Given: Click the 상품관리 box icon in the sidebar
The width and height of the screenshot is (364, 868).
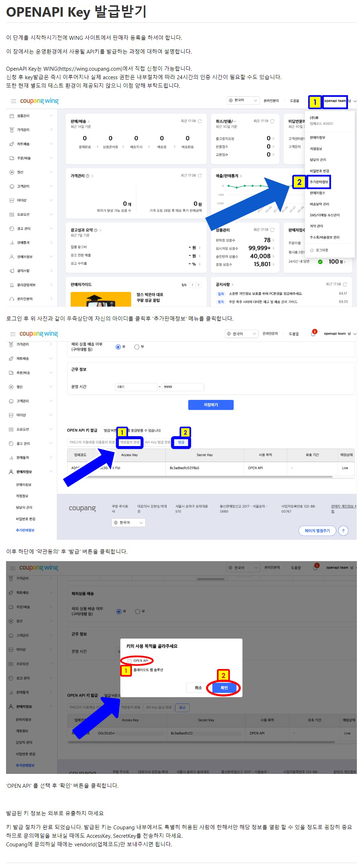Looking at the screenshot, I should (x=12, y=116).
